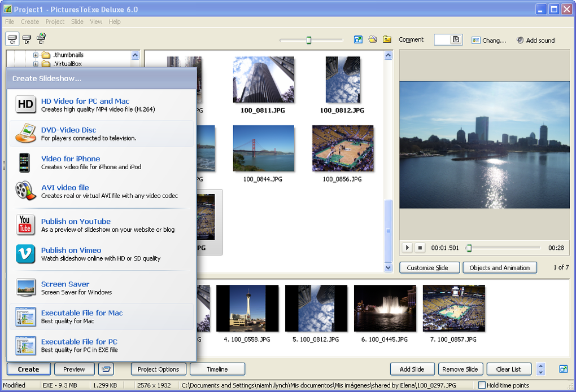
Task: Open the Help menu
Action: coord(115,21)
